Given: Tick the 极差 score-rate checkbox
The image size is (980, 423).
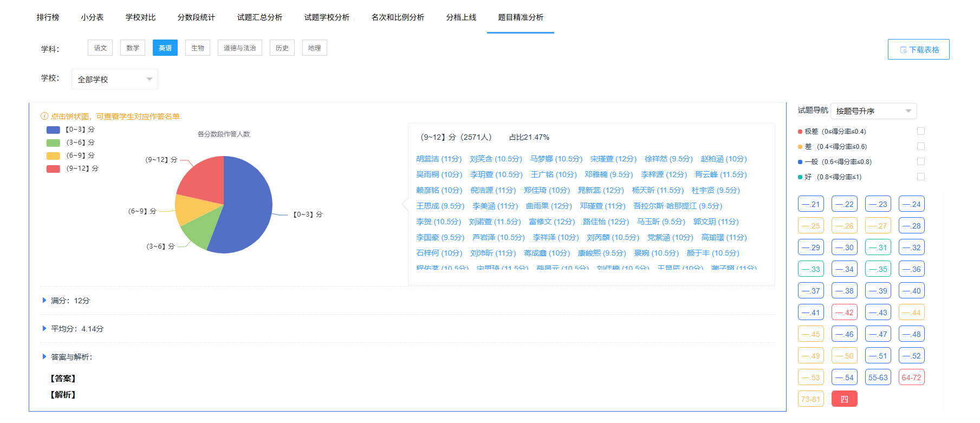Looking at the screenshot, I should tap(920, 131).
